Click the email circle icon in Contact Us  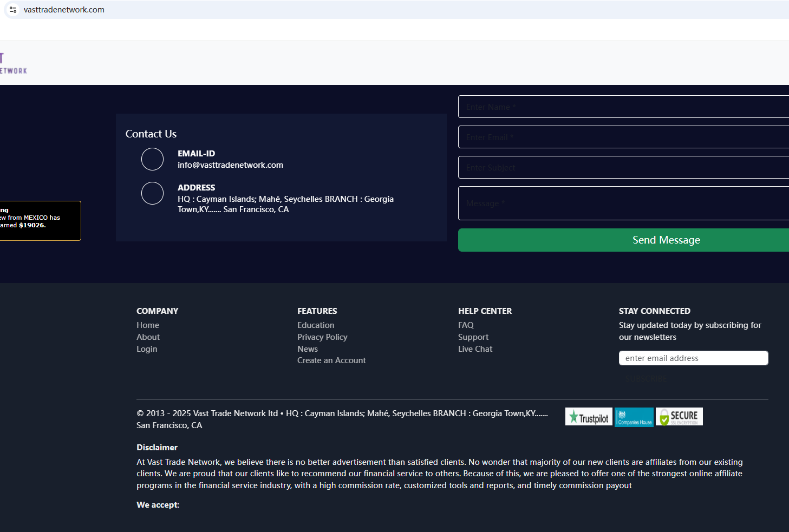152,159
